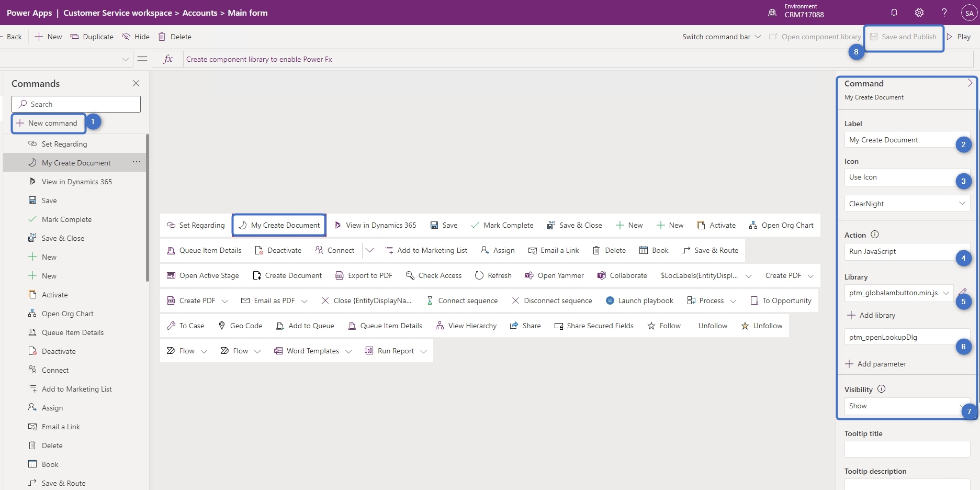The height and width of the screenshot is (490, 980).
Task: Select Check Access command in bar
Action: pos(434,275)
